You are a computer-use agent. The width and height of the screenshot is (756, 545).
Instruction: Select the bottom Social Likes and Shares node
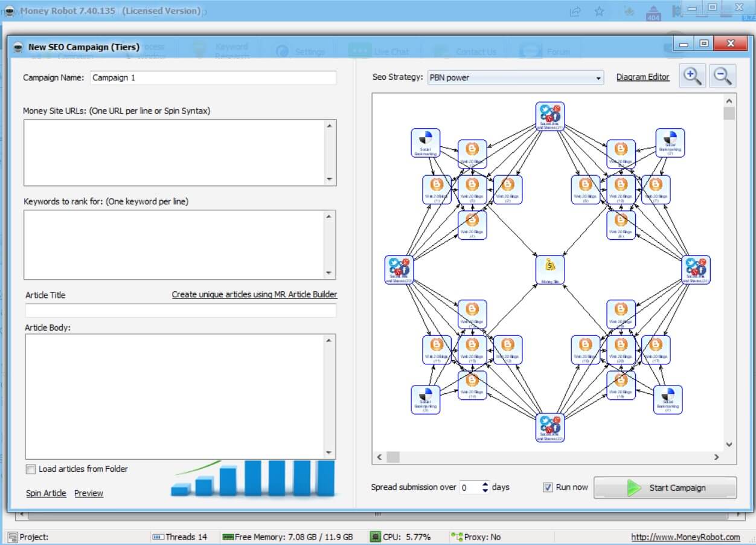click(550, 428)
